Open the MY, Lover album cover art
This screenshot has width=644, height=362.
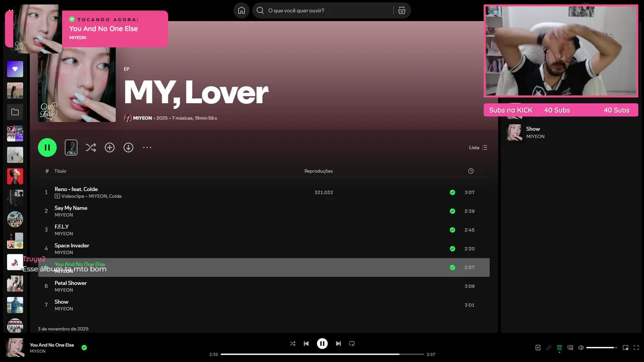pos(77,84)
